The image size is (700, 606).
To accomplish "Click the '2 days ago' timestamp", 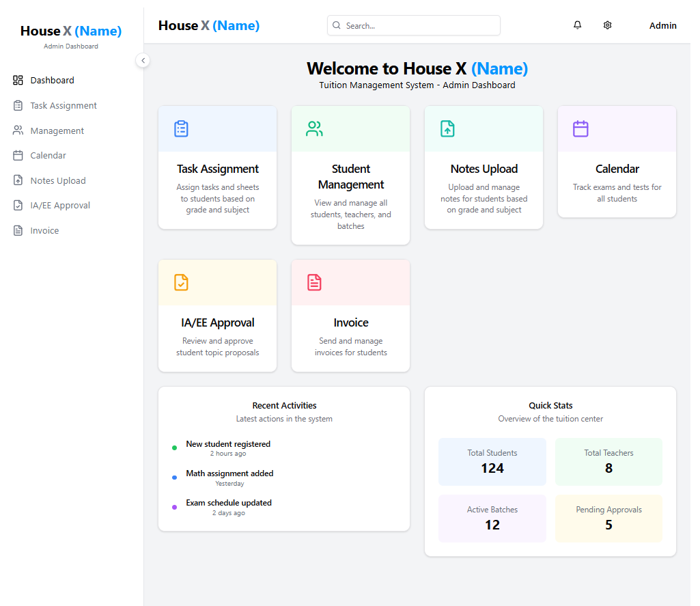I will [x=229, y=513].
